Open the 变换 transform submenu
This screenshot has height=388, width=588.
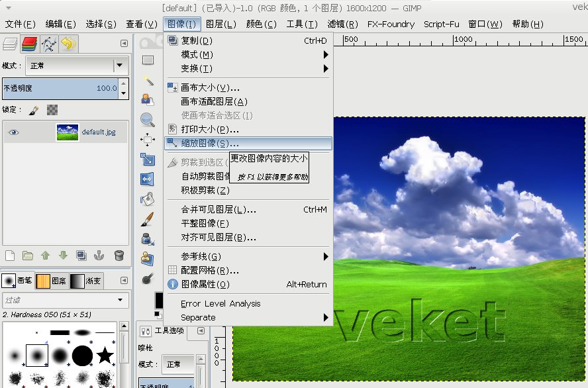click(248, 69)
